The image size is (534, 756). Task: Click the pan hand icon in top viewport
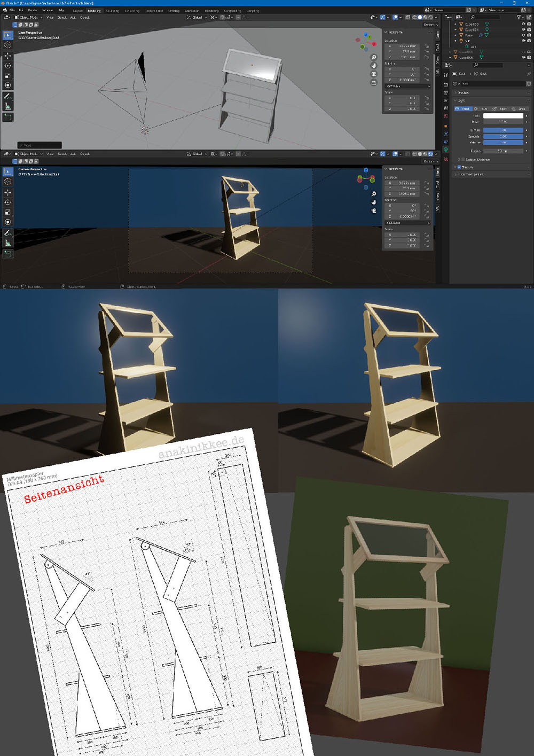(374, 66)
